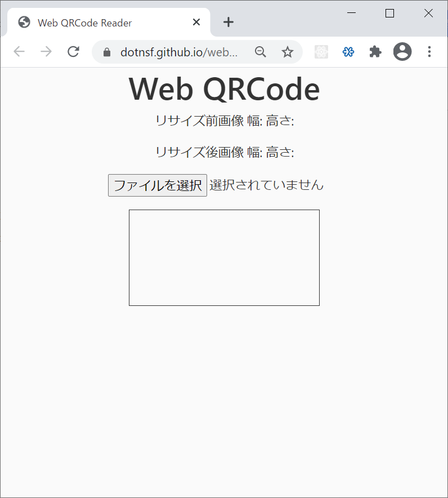Open Chrome's three-dot menu

[429, 52]
